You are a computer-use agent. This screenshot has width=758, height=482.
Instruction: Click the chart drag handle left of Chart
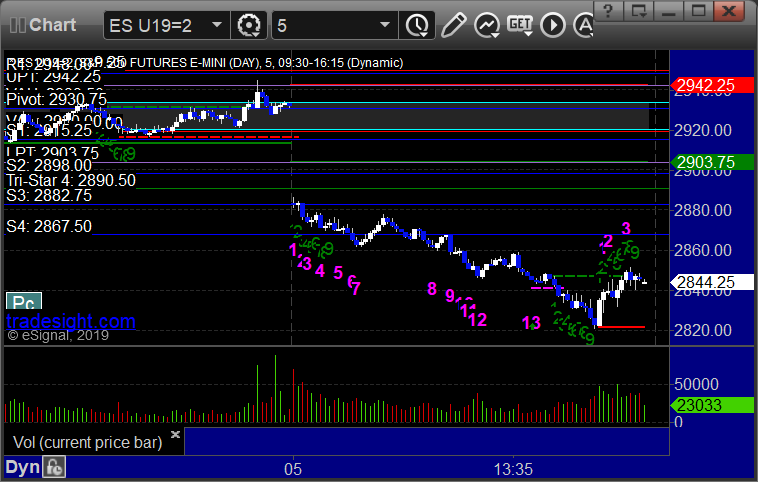tap(17, 25)
